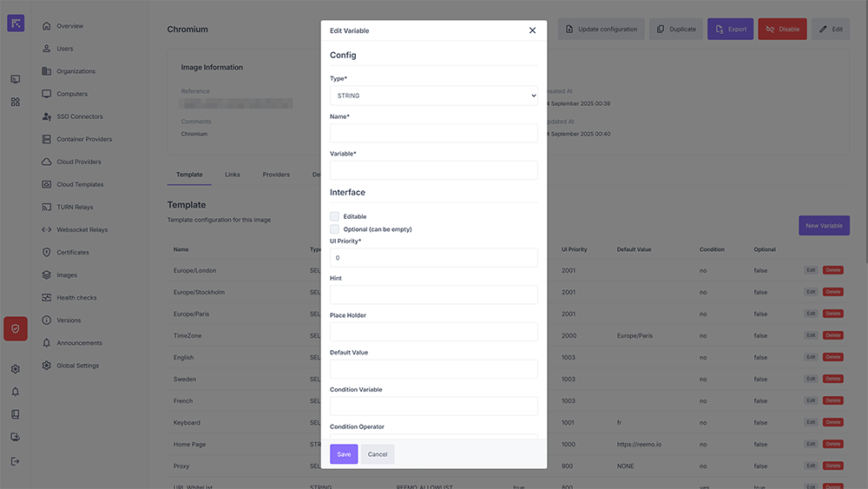Image resolution: width=868 pixels, height=489 pixels.
Task: Save the variable changes
Action: [344, 454]
